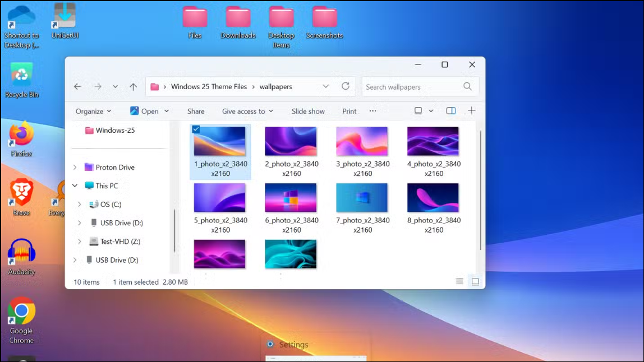Uncheck the selection box on 1_photo wallpaper
The height and width of the screenshot is (362, 644).
[x=196, y=129]
